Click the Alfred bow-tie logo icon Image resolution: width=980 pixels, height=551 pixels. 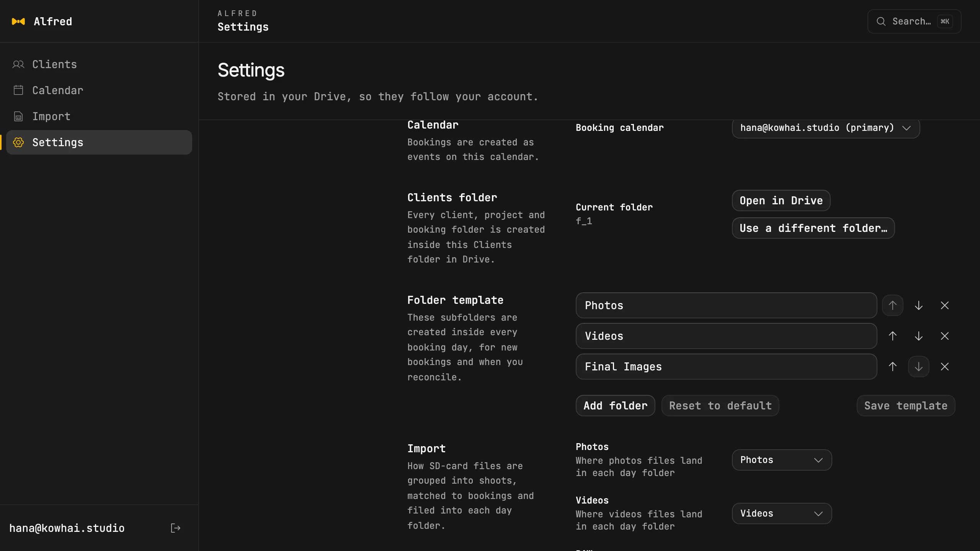(x=18, y=21)
